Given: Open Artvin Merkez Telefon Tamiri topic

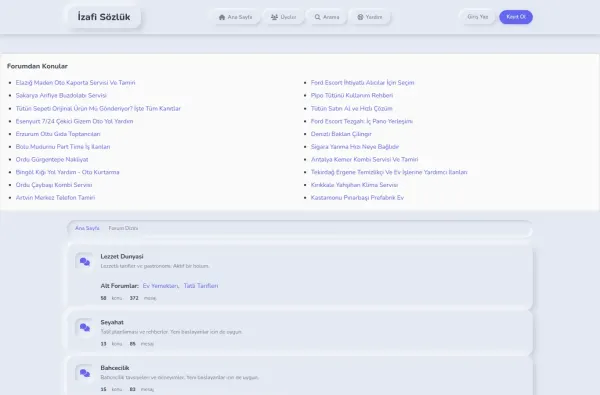Looking at the screenshot, I should (55, 198).
